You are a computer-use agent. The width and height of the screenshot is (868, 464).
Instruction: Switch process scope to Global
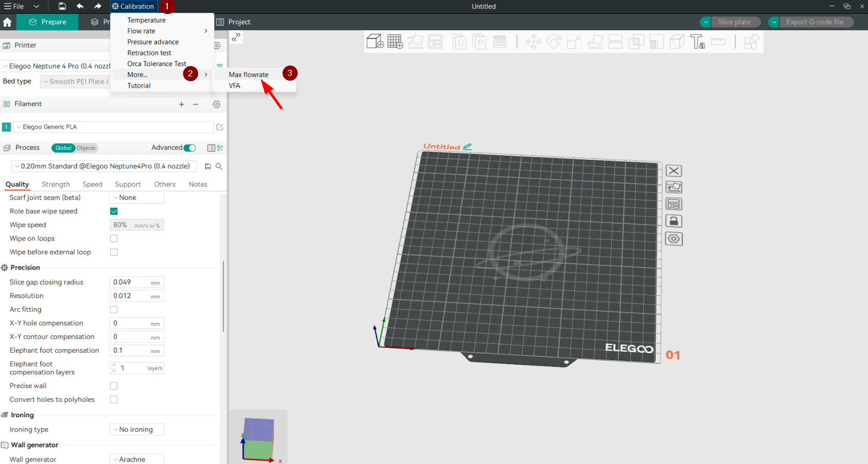63,148
